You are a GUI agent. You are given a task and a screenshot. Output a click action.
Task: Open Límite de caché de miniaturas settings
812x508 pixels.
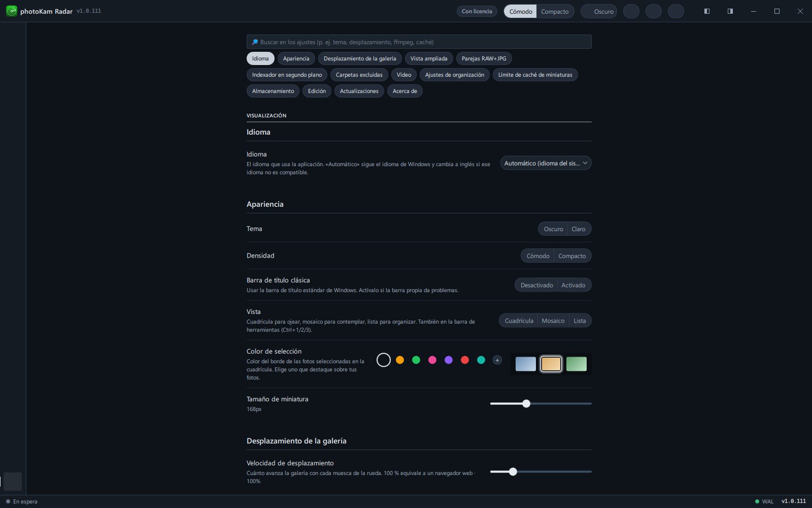click(535, 75)
